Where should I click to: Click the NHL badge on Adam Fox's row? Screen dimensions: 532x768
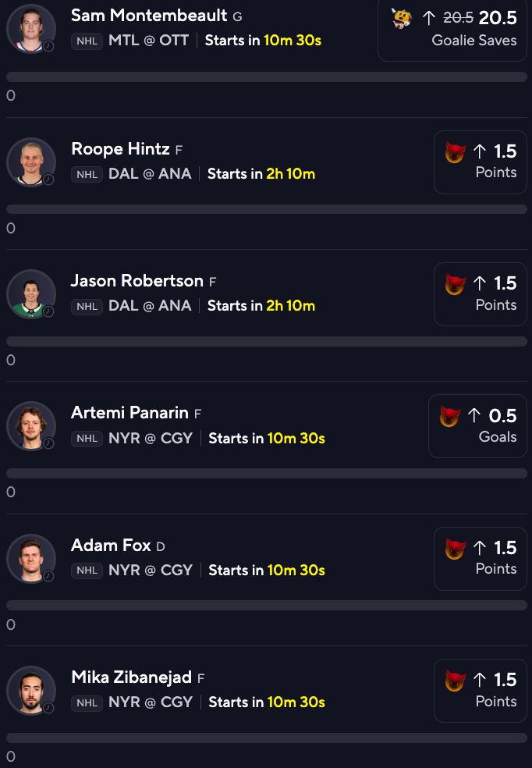pos(87,571)
